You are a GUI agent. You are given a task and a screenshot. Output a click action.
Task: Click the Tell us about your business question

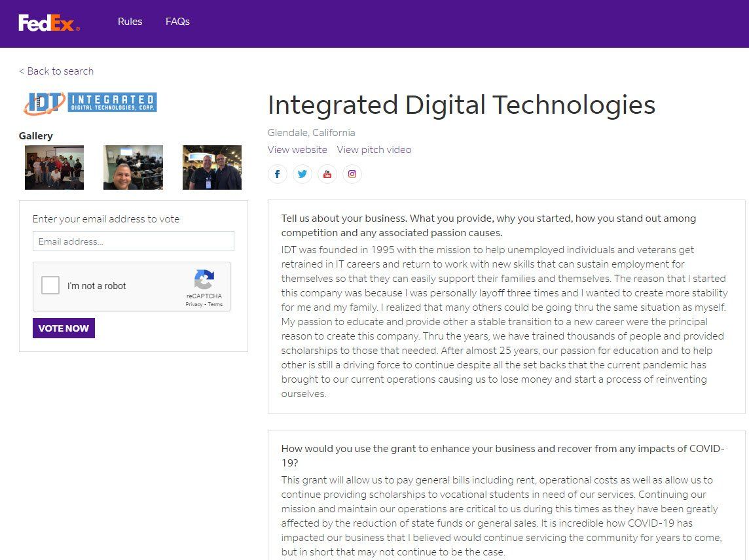(488, 225)
